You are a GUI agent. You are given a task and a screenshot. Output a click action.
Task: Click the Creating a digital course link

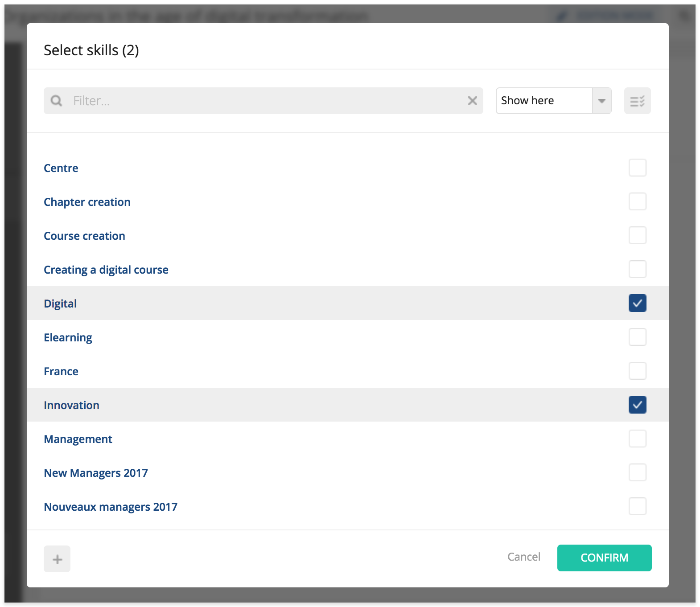click(x=106, y=270)
